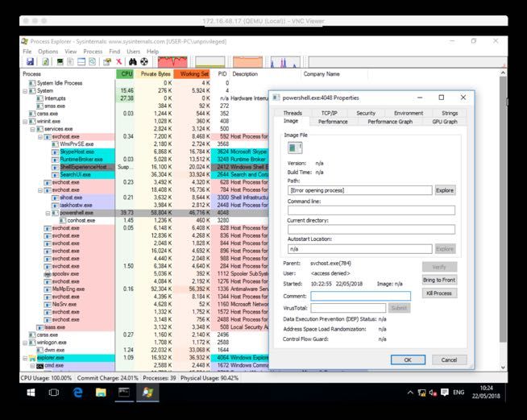Click the binoculars Find Handle icon
Image resolution: width=527 pixels, height=420 pixels.
coord(133,62)
